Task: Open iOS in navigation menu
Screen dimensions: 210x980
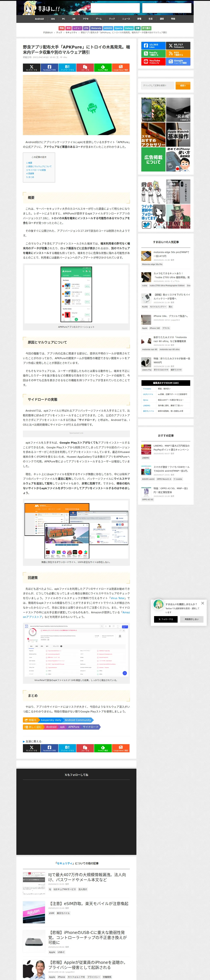Action: pyautogui.click(x=53, y=19)
